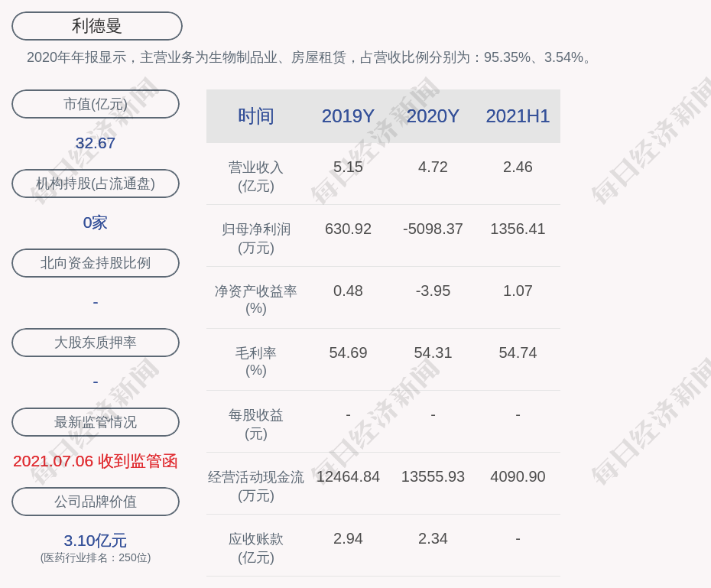Click the 时间 table header

[255, 116]
